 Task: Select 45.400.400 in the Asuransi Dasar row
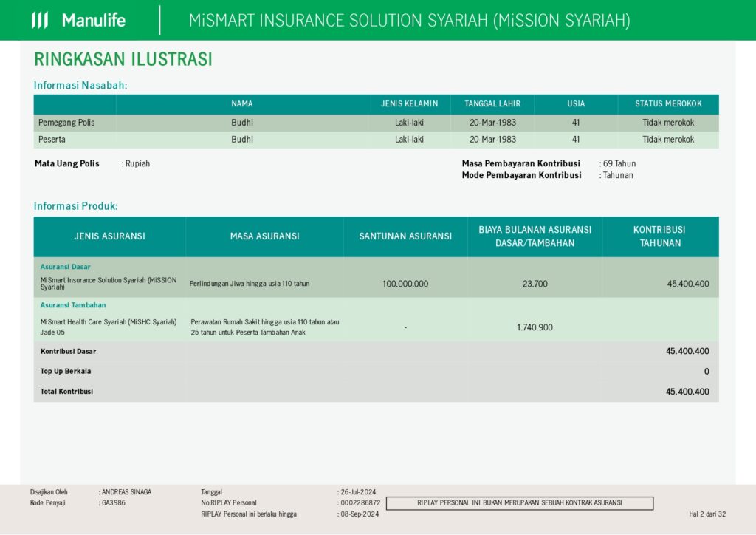click(688, 284)
